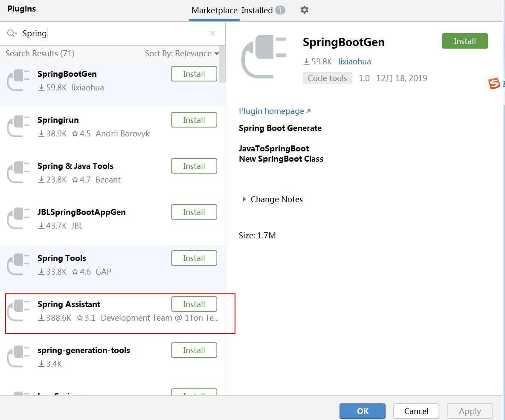Clear the search field with the X icon
The height and width of the screenshot is (420, 505).
[x=212, y=33]
